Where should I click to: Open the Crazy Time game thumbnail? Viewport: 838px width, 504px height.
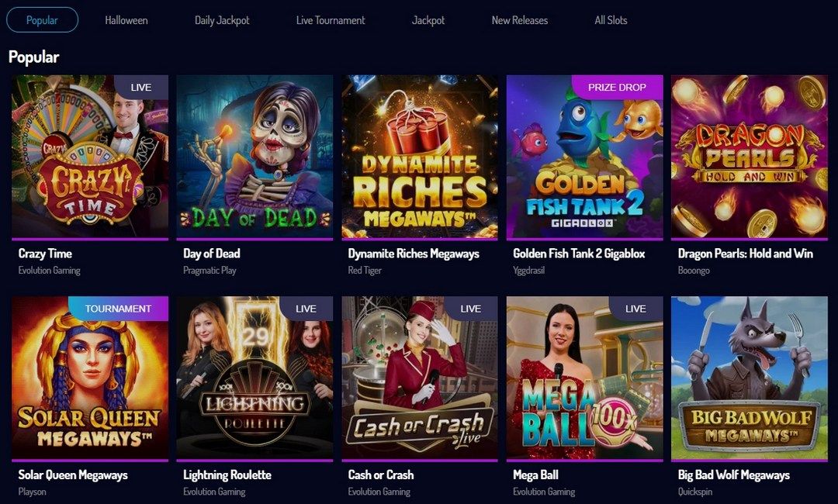[x=90, y=157]
